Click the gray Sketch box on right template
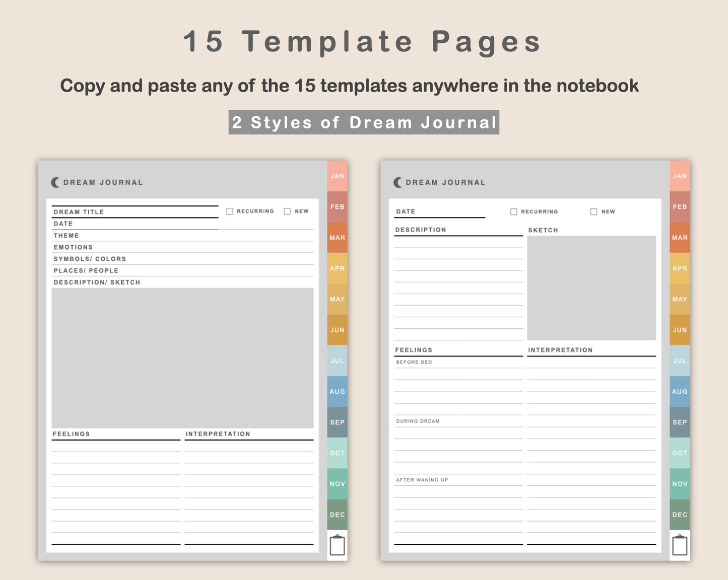Viewport: 728px width, 580px height. (591, 288)
